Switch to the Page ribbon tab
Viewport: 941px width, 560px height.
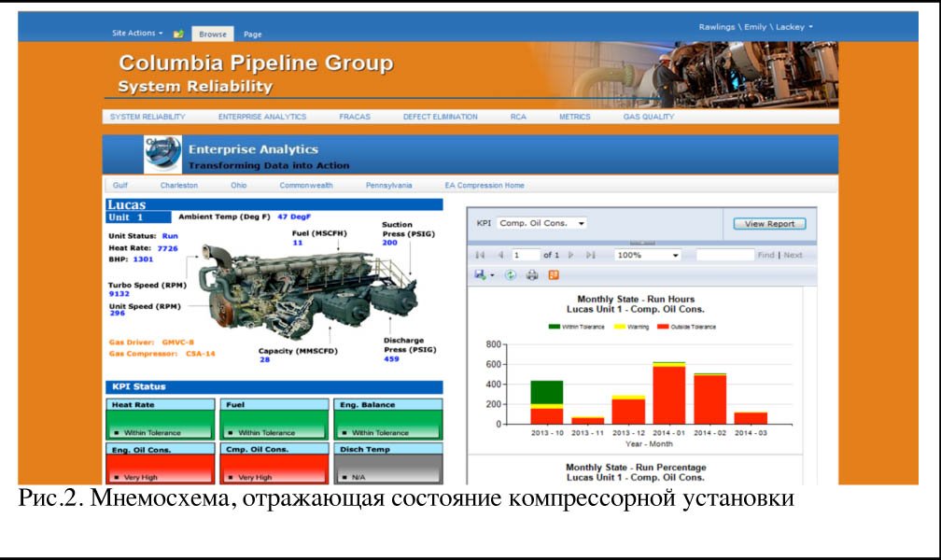click(253, 35)
